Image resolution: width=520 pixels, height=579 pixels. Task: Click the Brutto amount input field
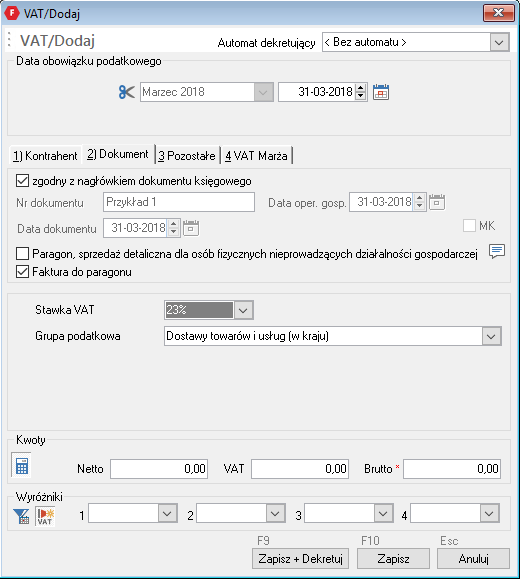click(452, 469)
